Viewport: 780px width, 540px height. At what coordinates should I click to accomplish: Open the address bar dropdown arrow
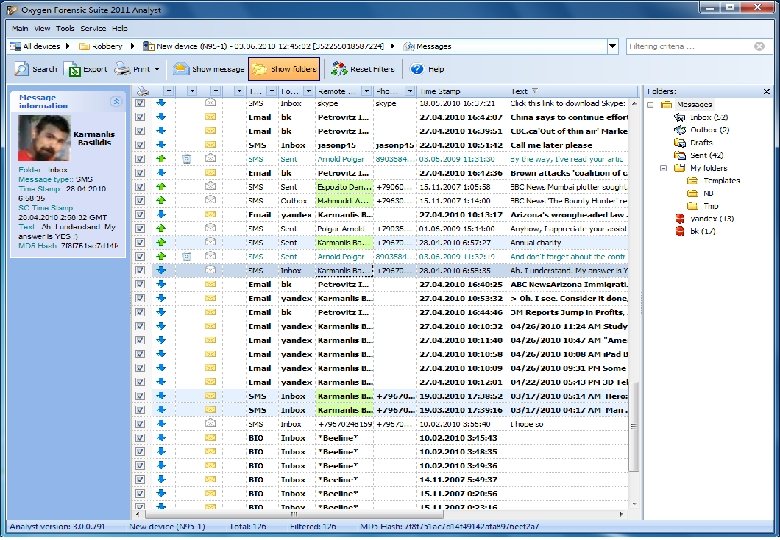click(612, 46)
